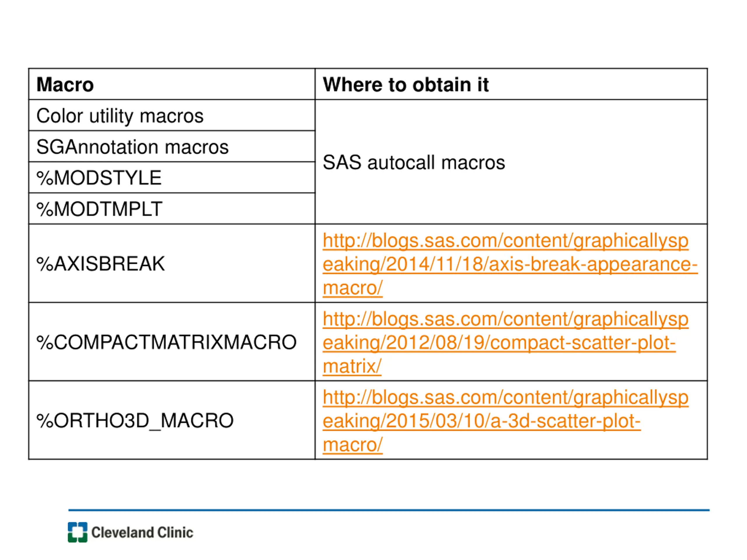This screenshot has width=747, height=560.
Task: Open the compact-scatter-plot-matrix blog link
Action: click(x=505, y=342)
